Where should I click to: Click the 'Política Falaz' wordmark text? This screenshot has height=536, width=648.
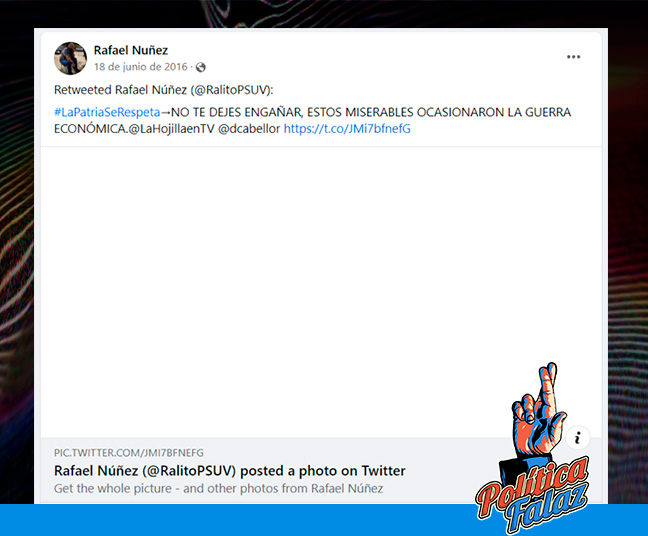[533, 494]
